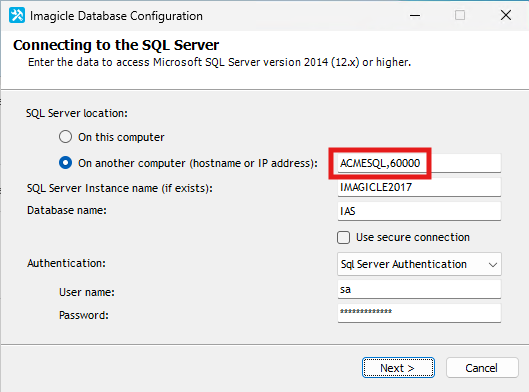This screenshot has height=392, width=529.
Task: Click the "Database name:" label
Action: pos(67,210)
